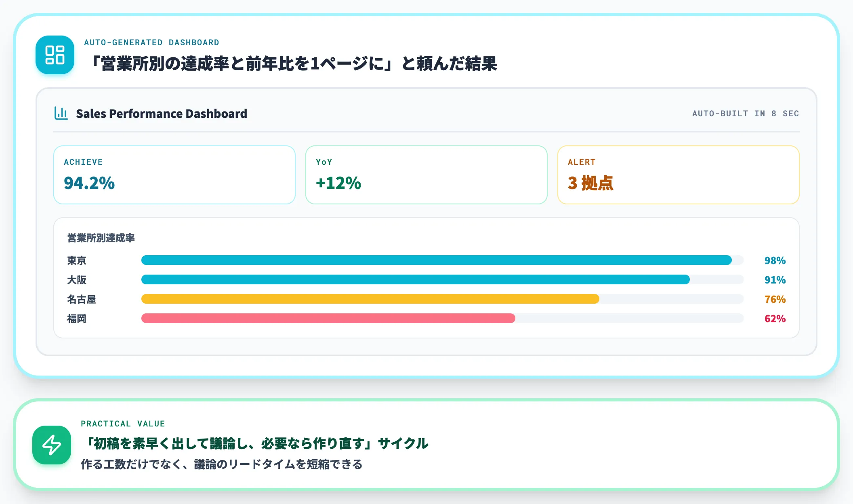Click the 'PRACTICAL VALUE' caption
The width and height of the screenshot is (853, 504).
point(123,424)
